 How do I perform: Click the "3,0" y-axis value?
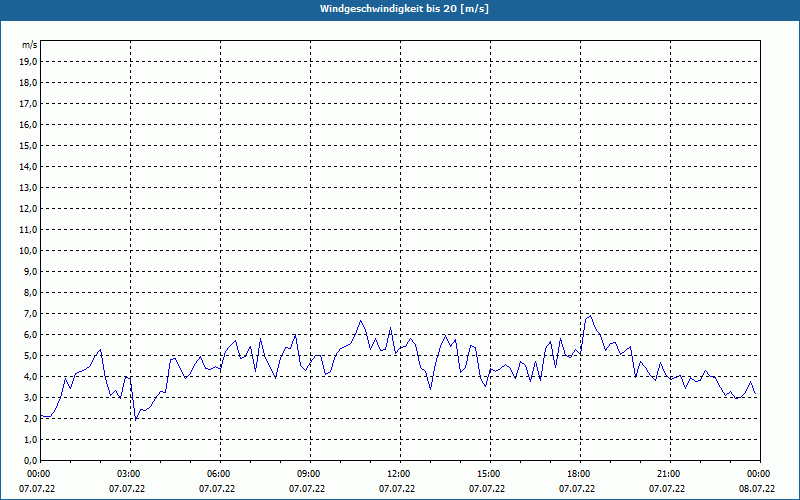(x=31, y=397)
